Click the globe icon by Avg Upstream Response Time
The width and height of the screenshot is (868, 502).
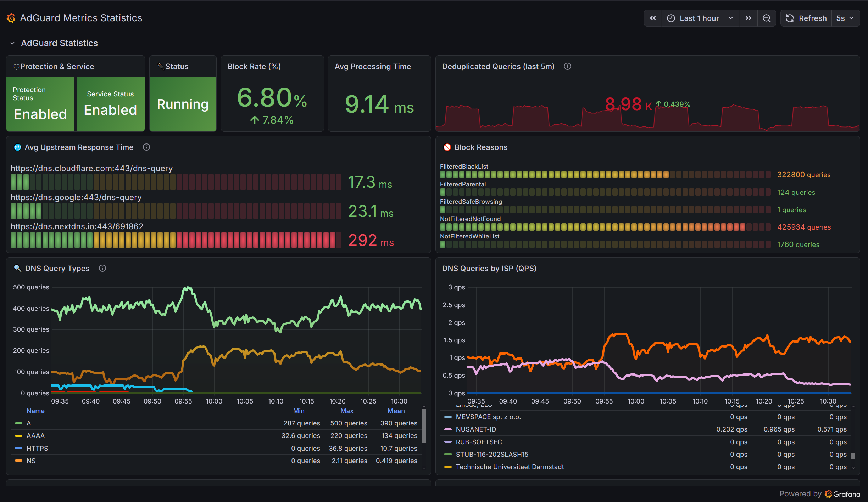pyautogui.click(x=17, y=147)
